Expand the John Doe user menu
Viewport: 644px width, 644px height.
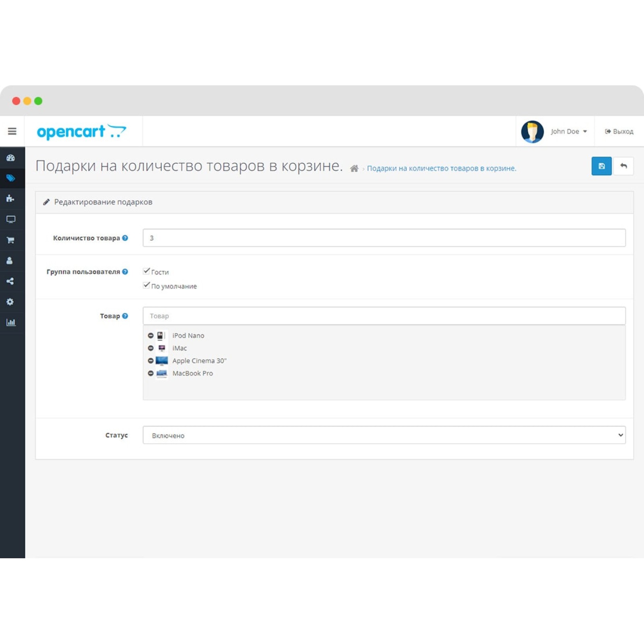tap(568, 131)
